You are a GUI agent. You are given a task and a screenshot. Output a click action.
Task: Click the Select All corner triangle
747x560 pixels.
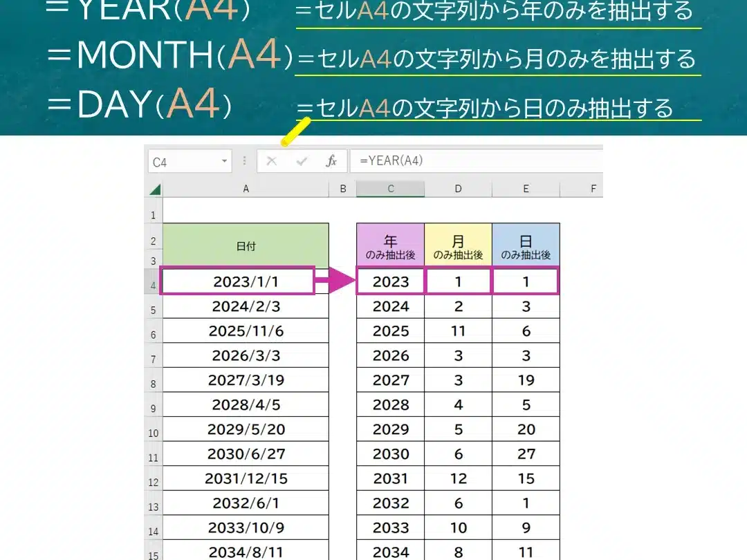point(154,189)
